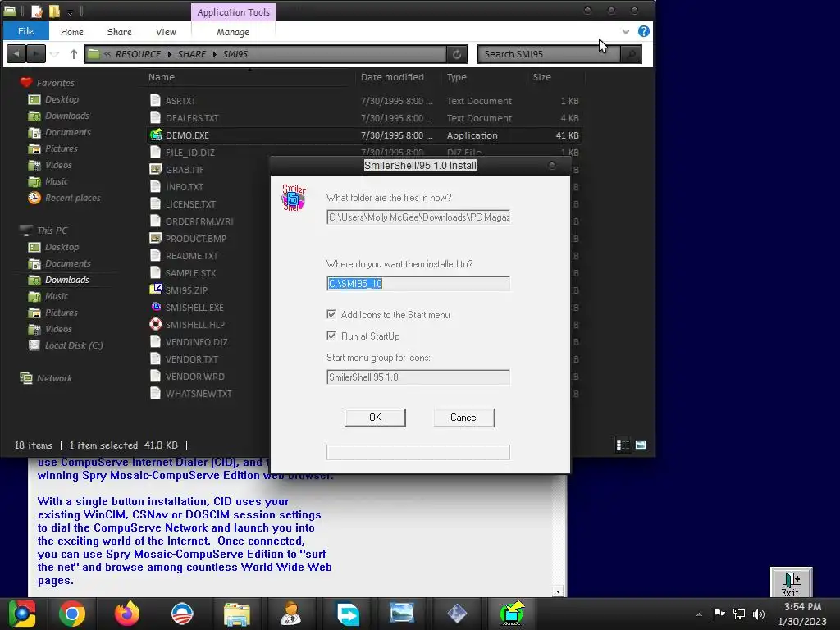Open the Start button on the taskbar
The width and height of the screenshot is (840, 630).
[22, 614]
